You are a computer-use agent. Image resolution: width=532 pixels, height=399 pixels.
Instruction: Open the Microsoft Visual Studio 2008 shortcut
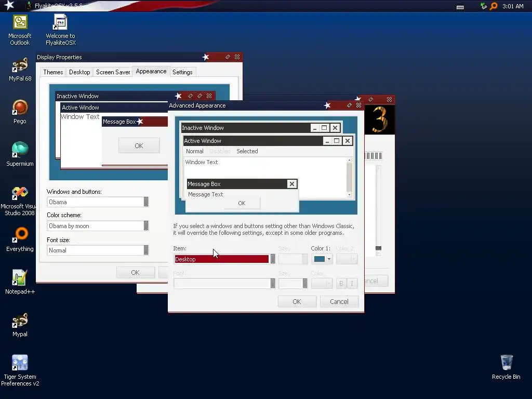click(x=19, y=201)
